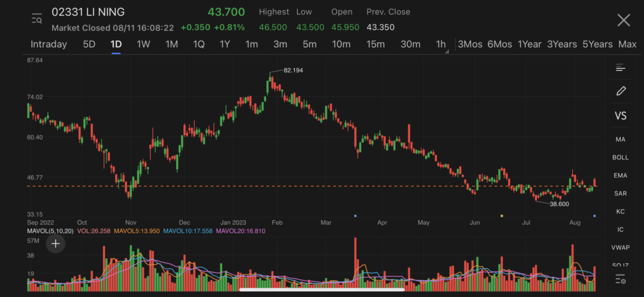Open indicator settings list icon

click(x=620, y=279)
